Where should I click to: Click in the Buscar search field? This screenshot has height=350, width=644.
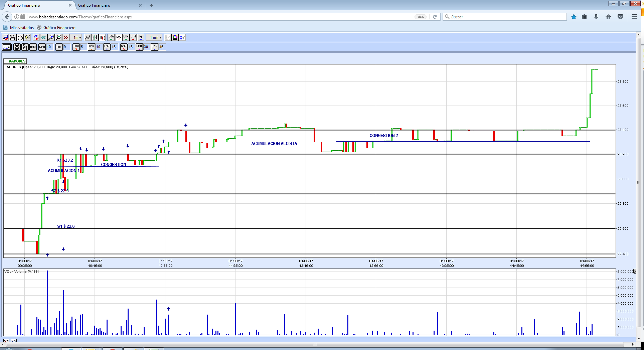pos(504,17)
